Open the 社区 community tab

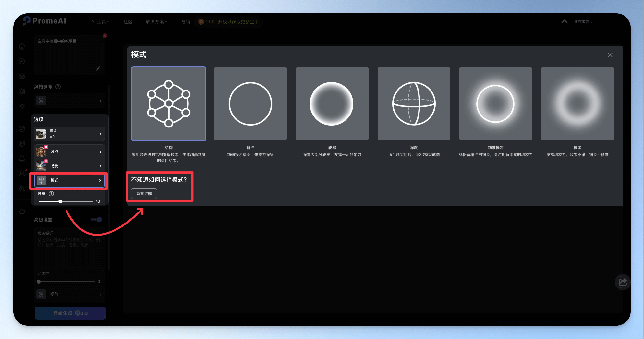[x=128, y=22]
